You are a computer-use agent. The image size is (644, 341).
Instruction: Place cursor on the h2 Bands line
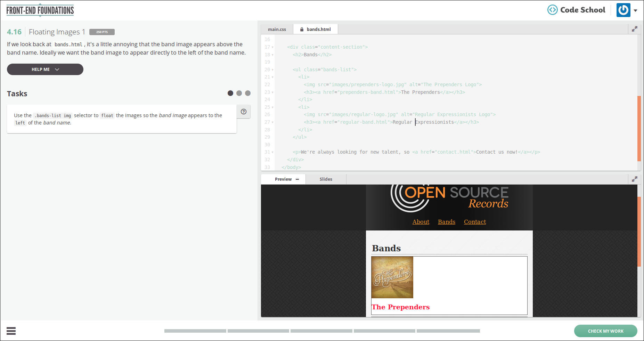coord(312,55)
